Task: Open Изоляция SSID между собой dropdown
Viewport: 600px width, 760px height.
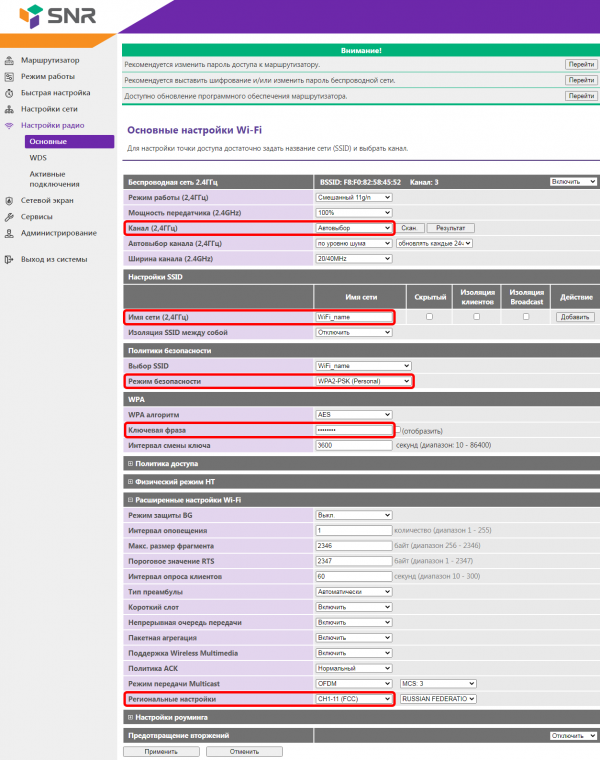Action: click(354, 332)
